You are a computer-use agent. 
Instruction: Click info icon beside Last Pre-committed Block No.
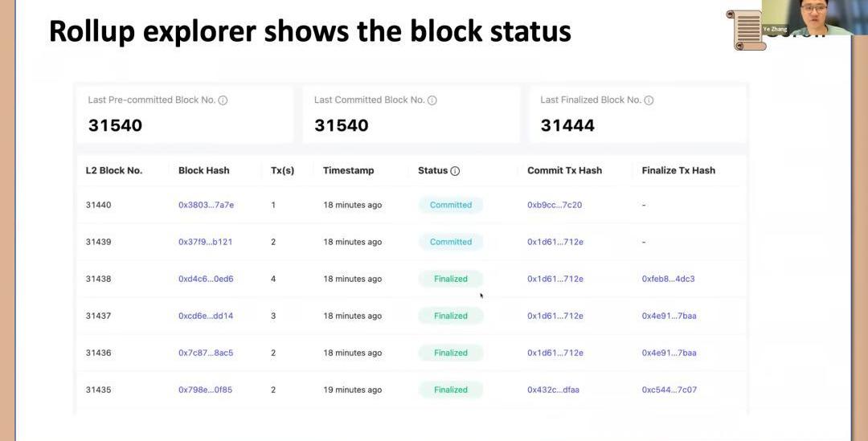pyautogui.click(x=223, y=100)
